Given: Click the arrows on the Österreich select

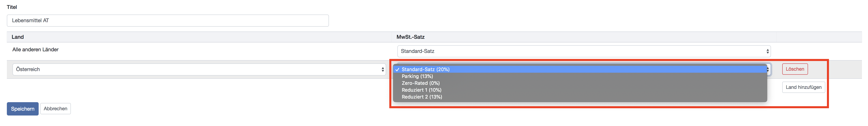Looking at the screenshot, I should tap(382, 70).
